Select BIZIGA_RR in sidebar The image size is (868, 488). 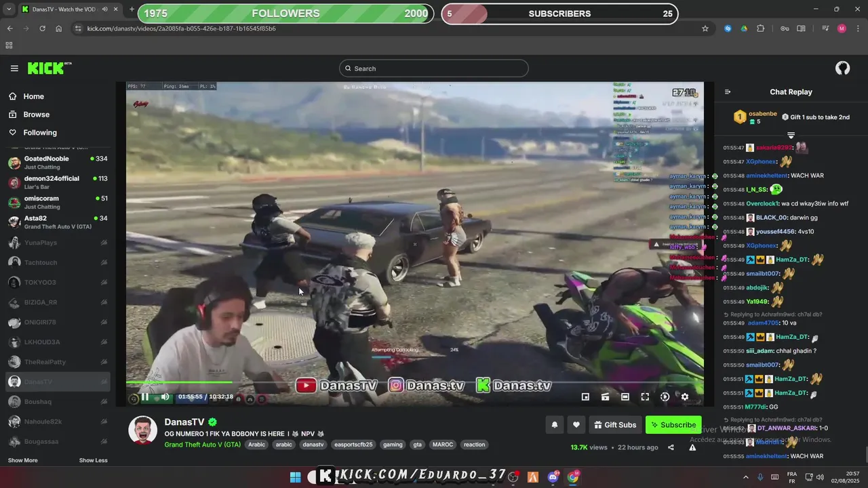pyautogui.click(x=58, y=302)
